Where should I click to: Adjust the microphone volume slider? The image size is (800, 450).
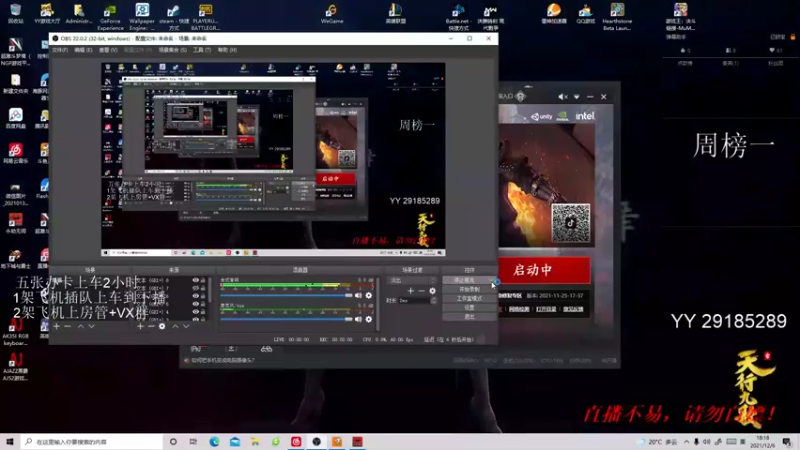click(286, 319)
